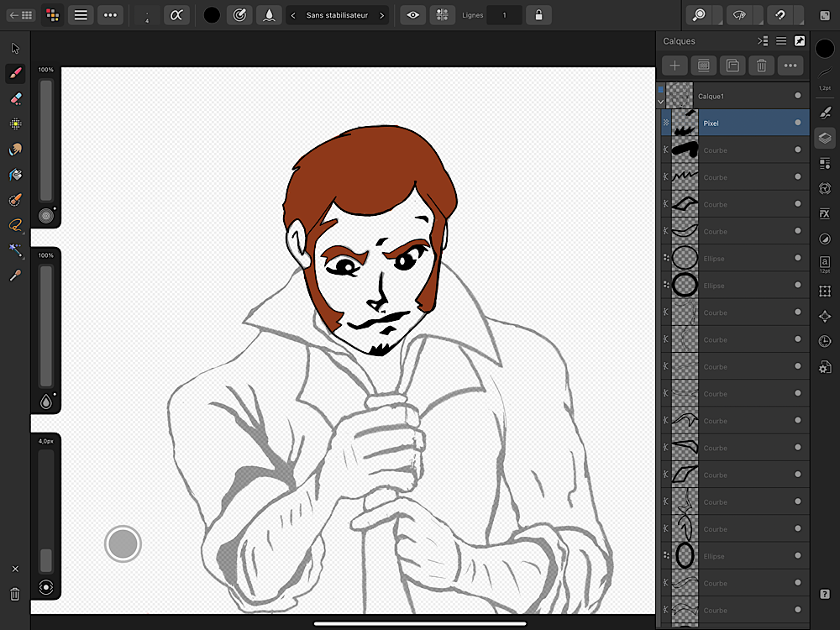Delete the selected layer in Calques

pyautogui.click(x=761, y=66)
